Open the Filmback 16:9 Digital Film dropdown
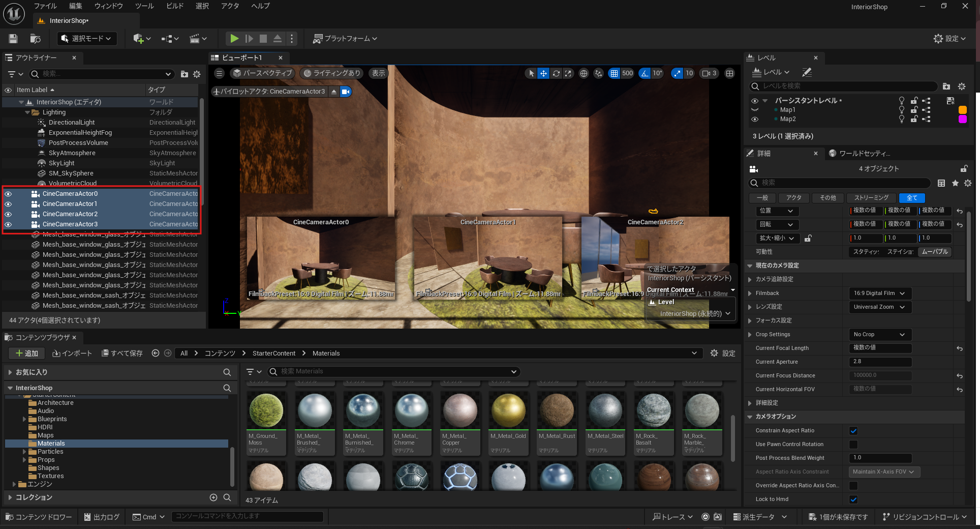Image resolution: width=980 pixels, height=529 pixels. point(879,293)
